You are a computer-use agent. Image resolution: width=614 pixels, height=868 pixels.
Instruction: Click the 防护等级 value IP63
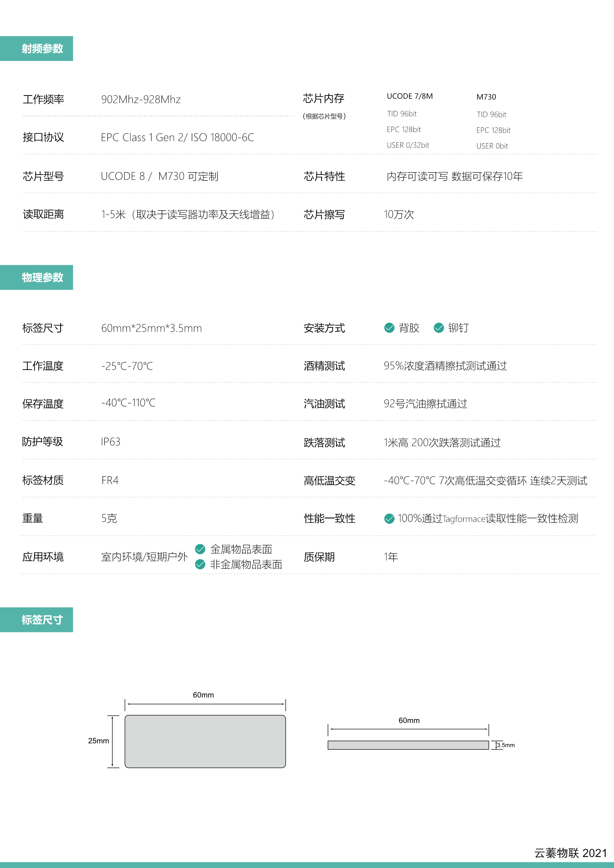[x=111, y=442]
